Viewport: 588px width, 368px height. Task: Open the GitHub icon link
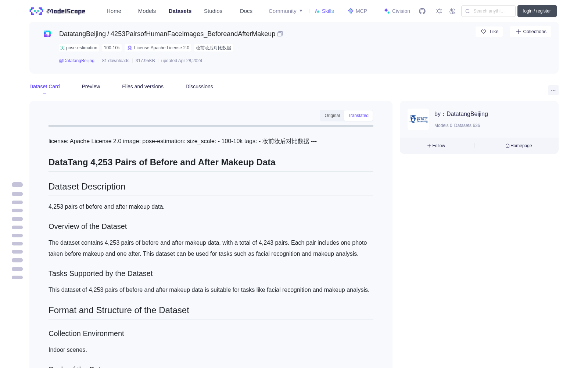[422, 11]
